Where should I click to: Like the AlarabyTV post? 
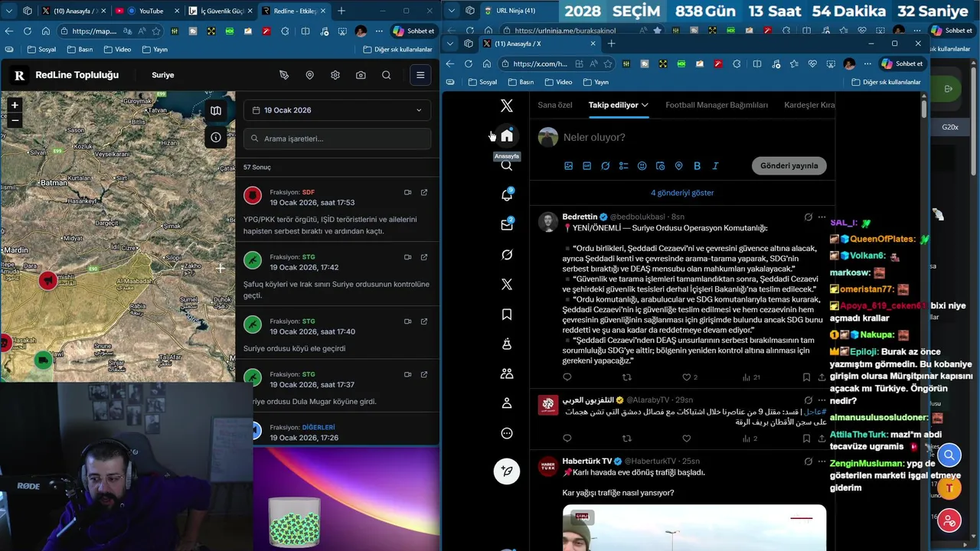pyautogui.click(x=686, y=439)
